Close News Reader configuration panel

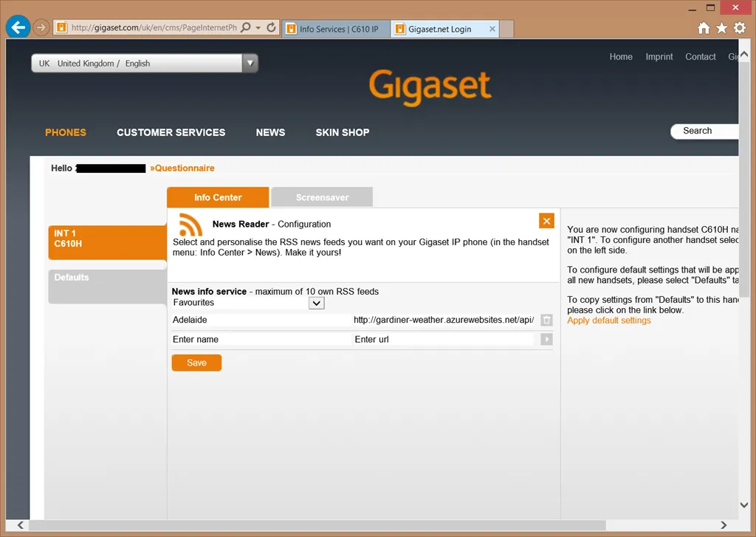tap(546, 221)
